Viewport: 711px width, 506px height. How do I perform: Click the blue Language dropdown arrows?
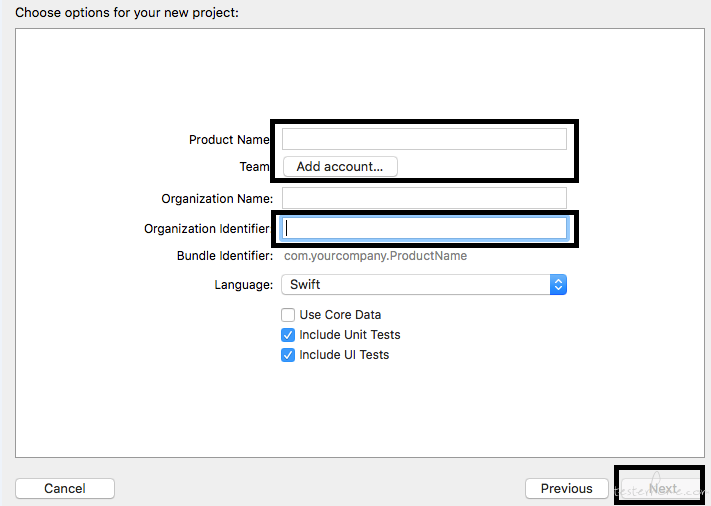(x=559, y=284)
